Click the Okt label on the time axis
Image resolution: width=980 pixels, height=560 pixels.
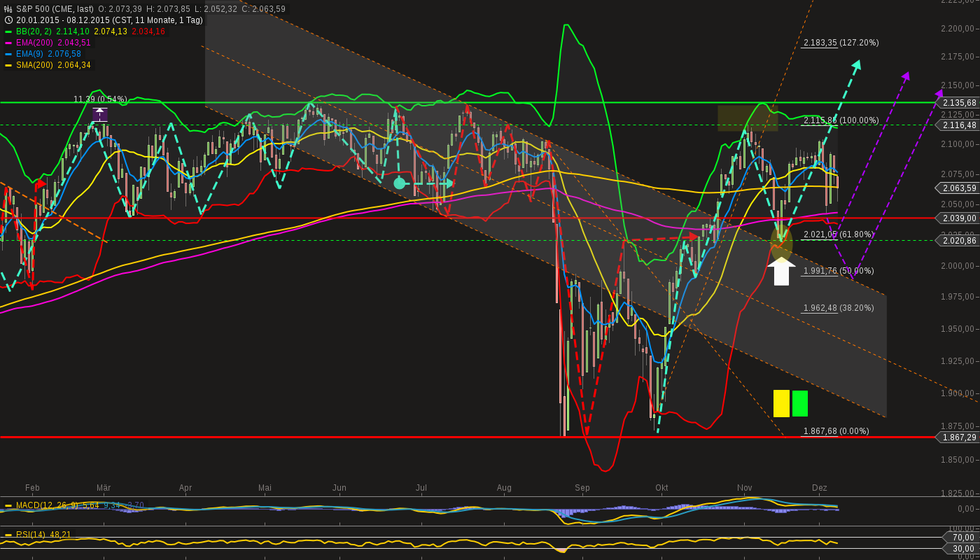[661, 488]
